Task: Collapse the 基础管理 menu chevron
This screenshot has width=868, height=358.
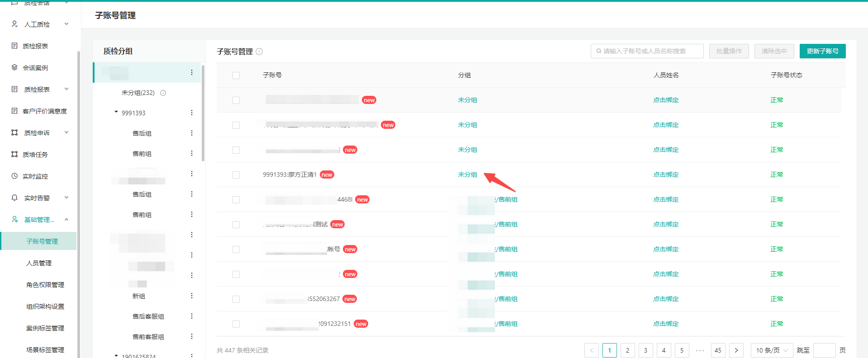Action: (x=66, y=219)
